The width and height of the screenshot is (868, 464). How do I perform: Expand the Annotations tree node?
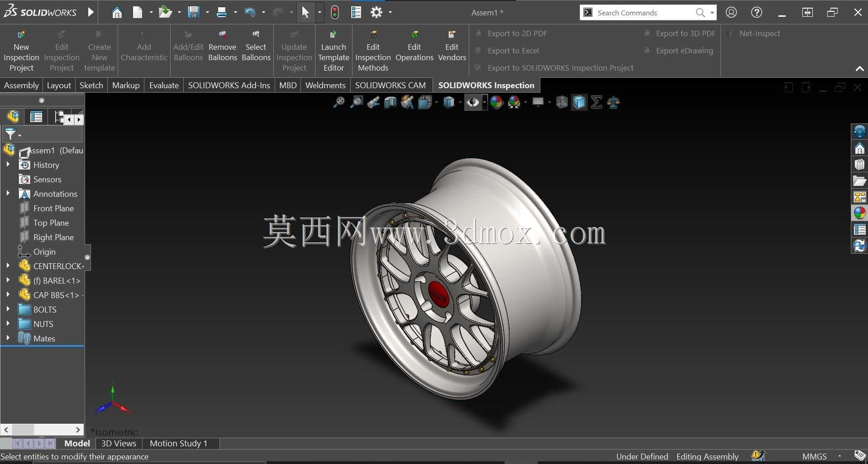click(8, 194)
